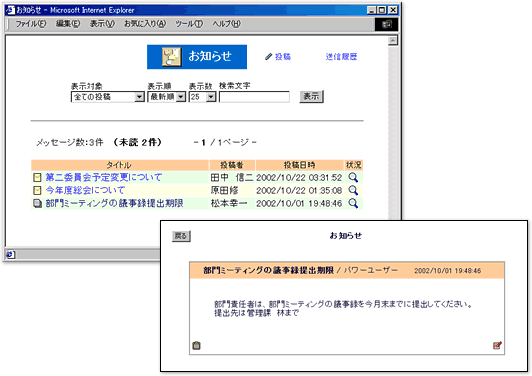The image size is (532, 376).
Task: Open the 送信履歴 link
Action: [341, 57]
